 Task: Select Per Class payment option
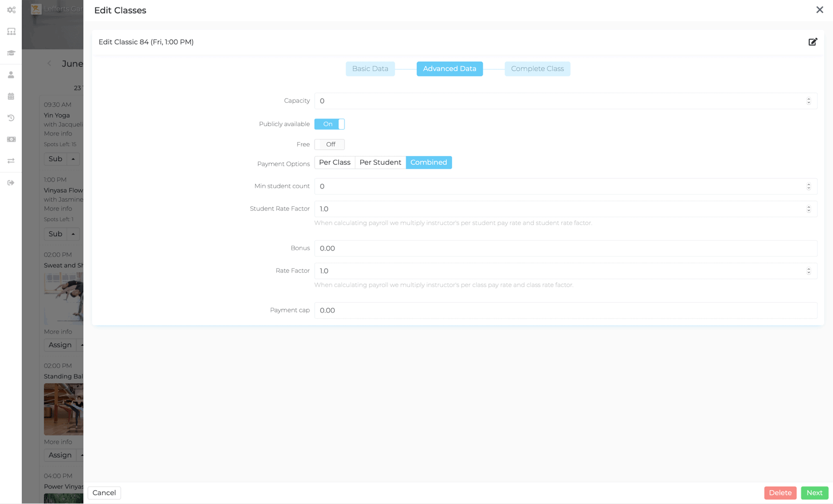tap(335, 162)
